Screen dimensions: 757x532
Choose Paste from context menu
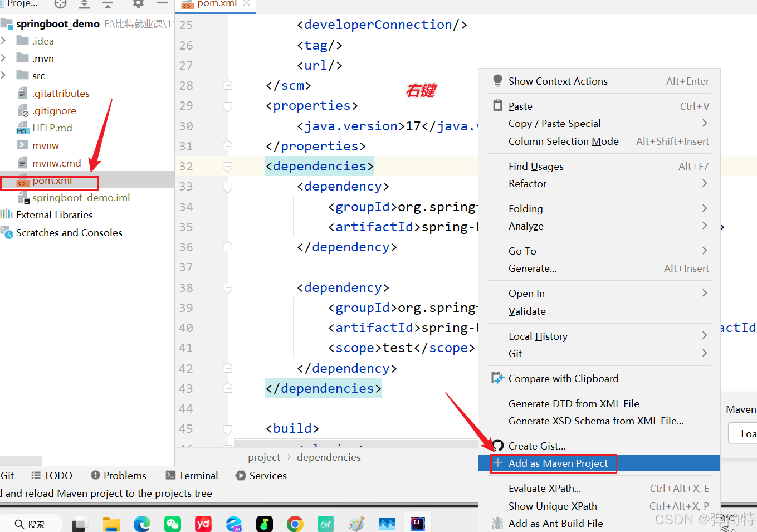tap(599, 106)
